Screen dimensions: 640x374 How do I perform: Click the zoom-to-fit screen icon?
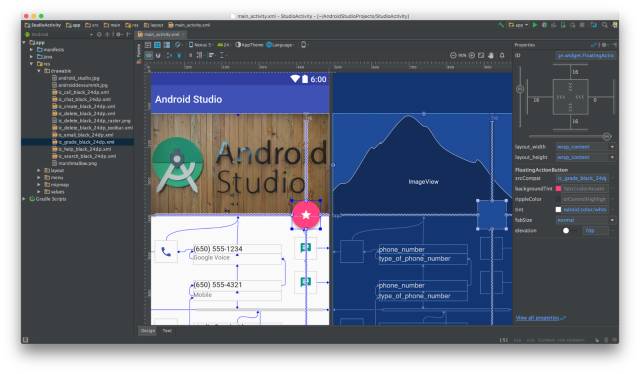click(x=482, y=55)
